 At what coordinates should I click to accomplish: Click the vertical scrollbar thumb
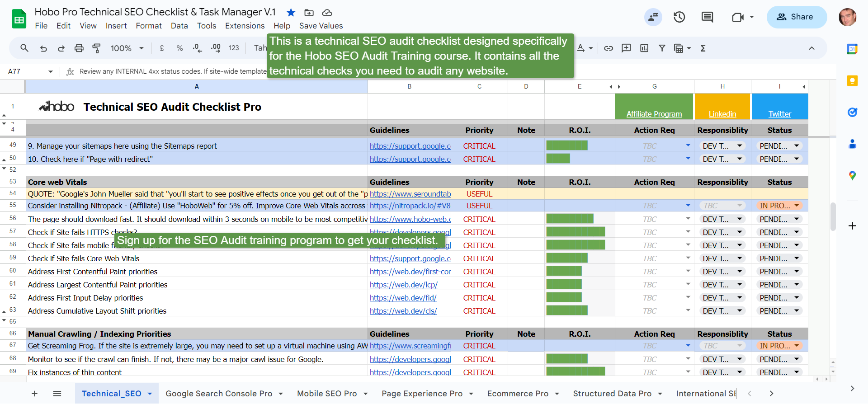833,217
